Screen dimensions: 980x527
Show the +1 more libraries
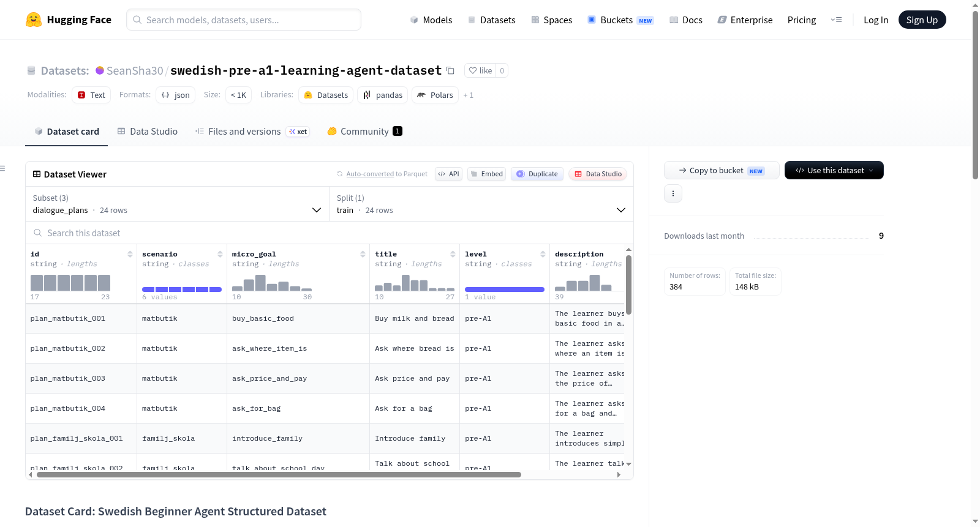point(469,95)
